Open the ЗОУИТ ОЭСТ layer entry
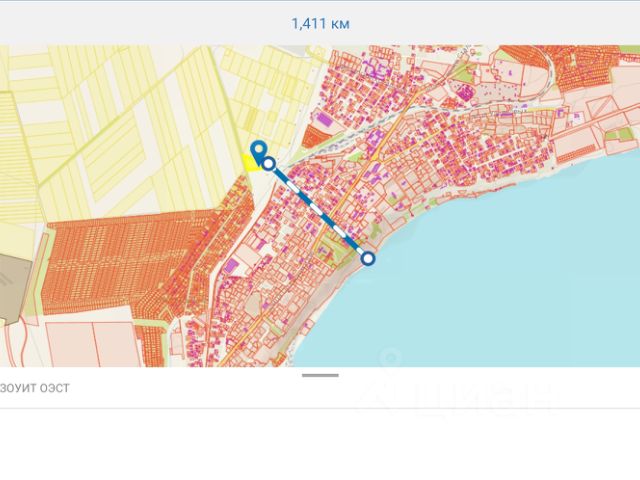 point(35,387)
